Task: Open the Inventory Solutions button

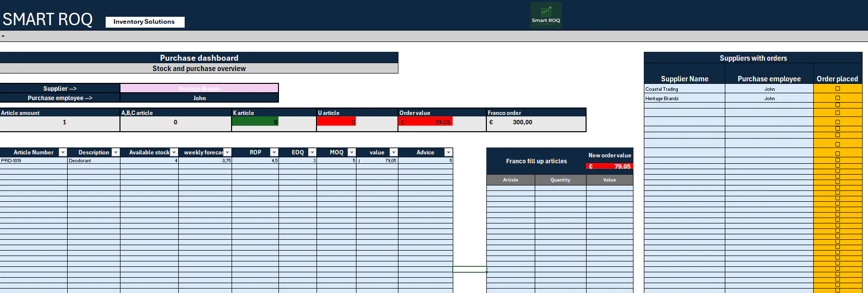Action: (x=145, y=22)
